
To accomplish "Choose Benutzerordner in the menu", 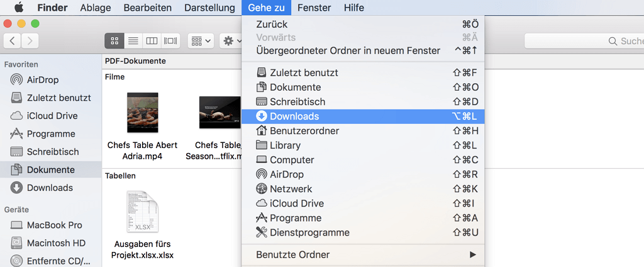I will pos(363,131).
